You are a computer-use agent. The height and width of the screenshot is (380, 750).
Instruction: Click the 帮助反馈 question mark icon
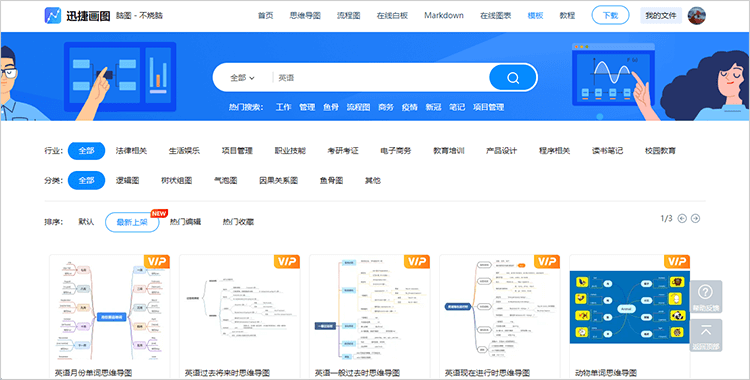coord(706,291)
